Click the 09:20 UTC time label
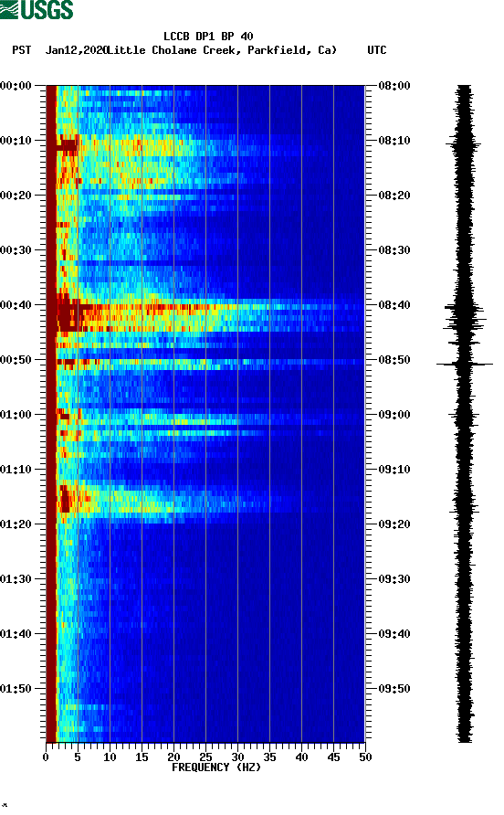 [394, 524]
